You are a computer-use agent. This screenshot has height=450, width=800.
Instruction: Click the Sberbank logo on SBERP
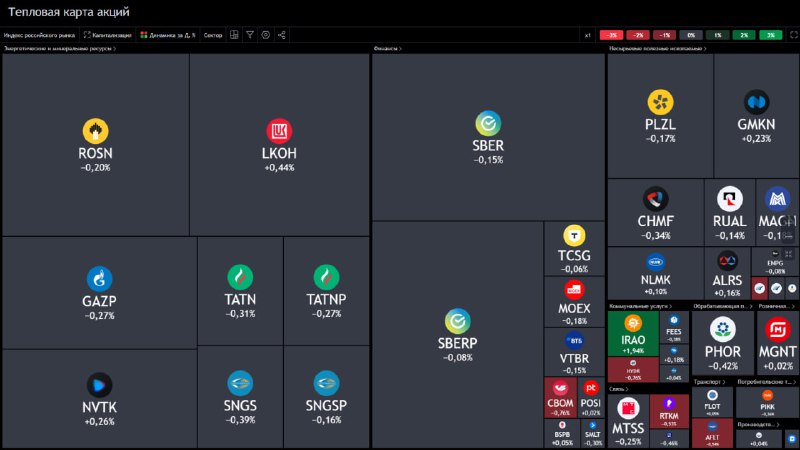[x=458, y=321]
